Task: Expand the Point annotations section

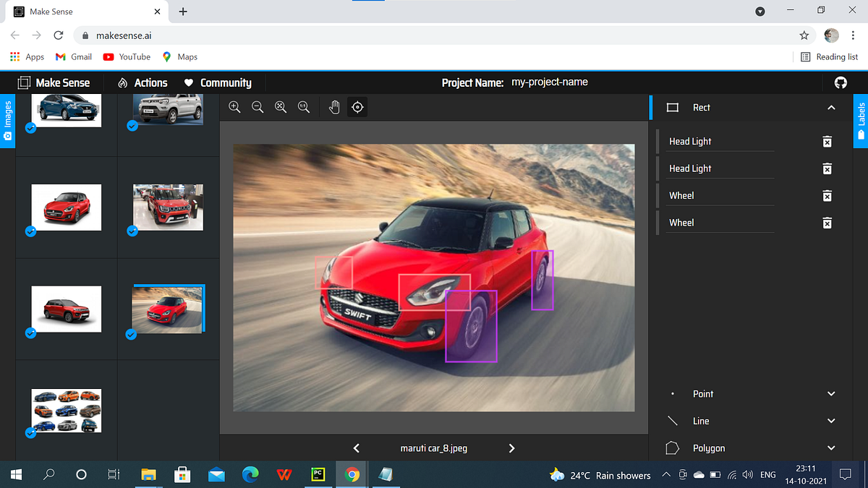Action: (830, 393)
